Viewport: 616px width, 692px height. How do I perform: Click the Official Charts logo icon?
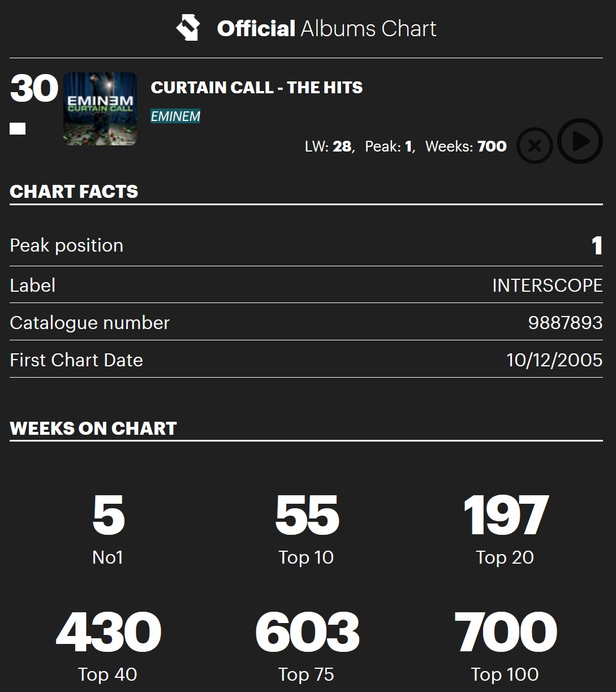tap(188, 28)
